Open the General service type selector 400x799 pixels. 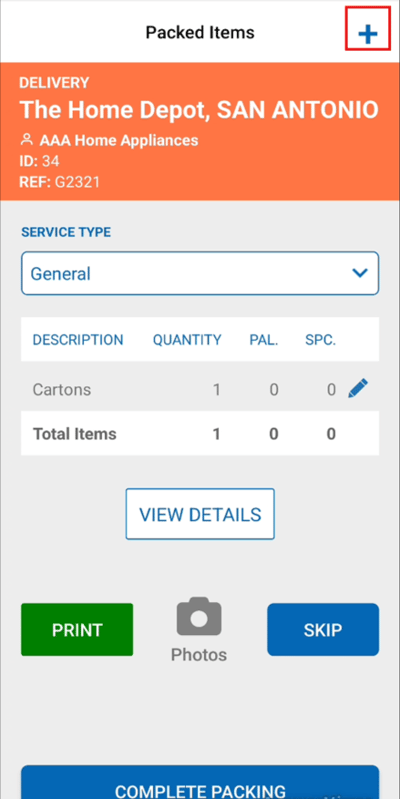coord(200,273)
